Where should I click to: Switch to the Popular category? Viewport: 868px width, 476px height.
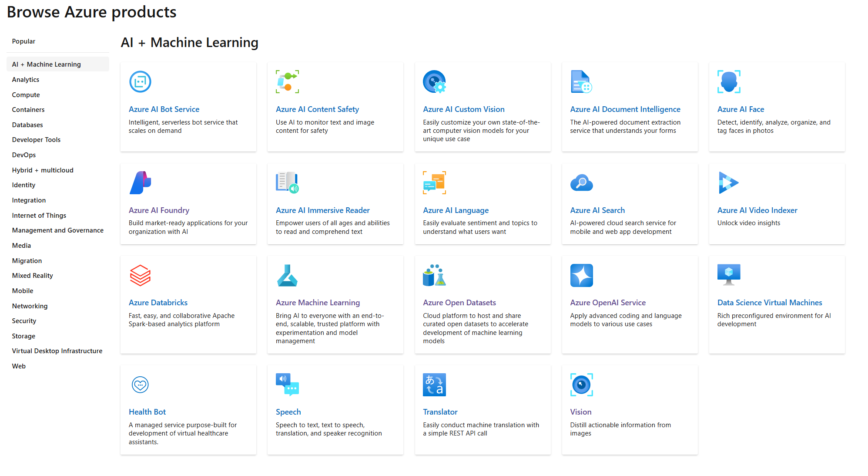[x=23, y=41]
